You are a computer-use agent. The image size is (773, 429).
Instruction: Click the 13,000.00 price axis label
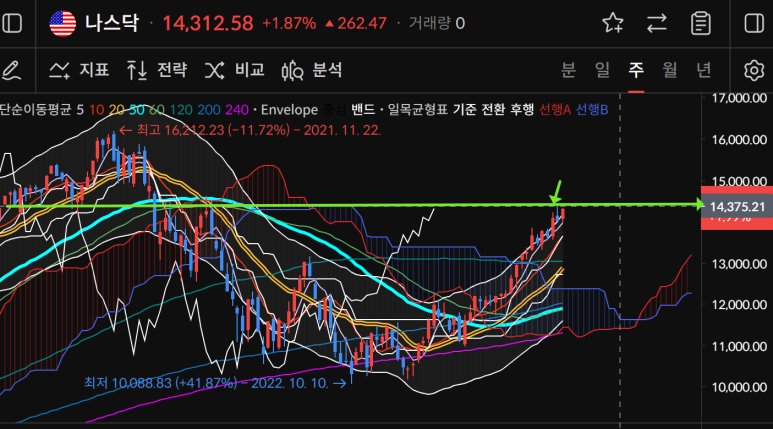[739, 264]
